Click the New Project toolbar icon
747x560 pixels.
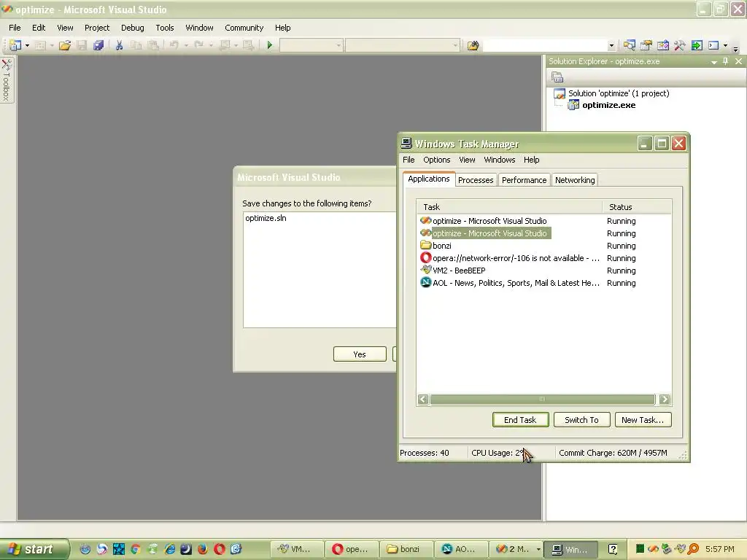point(15,45)
